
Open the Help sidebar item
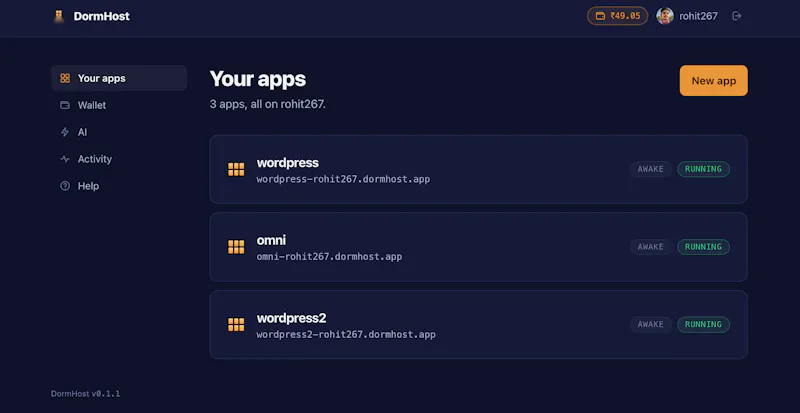coord(119,186)
